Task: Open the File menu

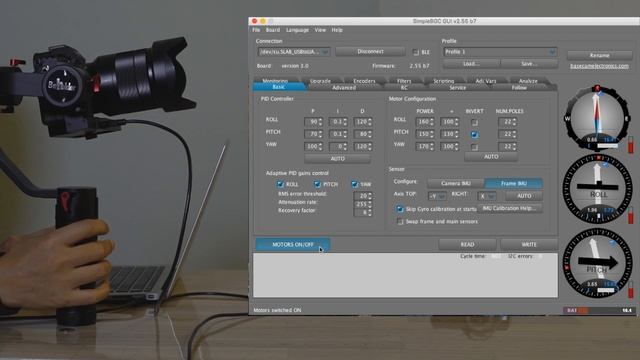Action: pos(256,30)
